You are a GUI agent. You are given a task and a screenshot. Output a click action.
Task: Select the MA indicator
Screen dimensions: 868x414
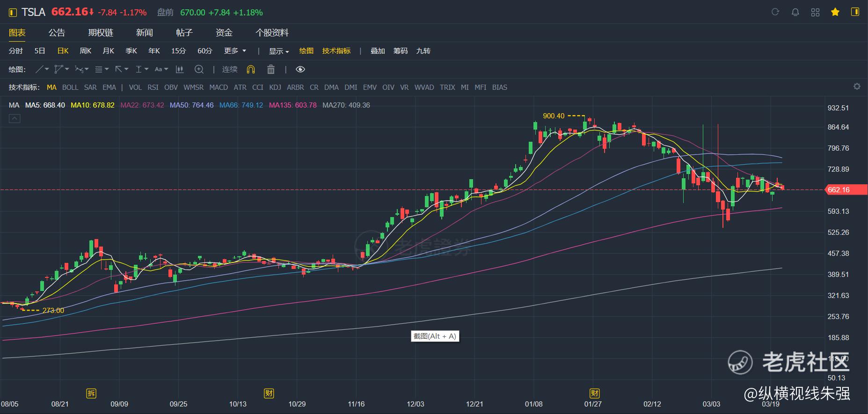[x=51, y=87]
